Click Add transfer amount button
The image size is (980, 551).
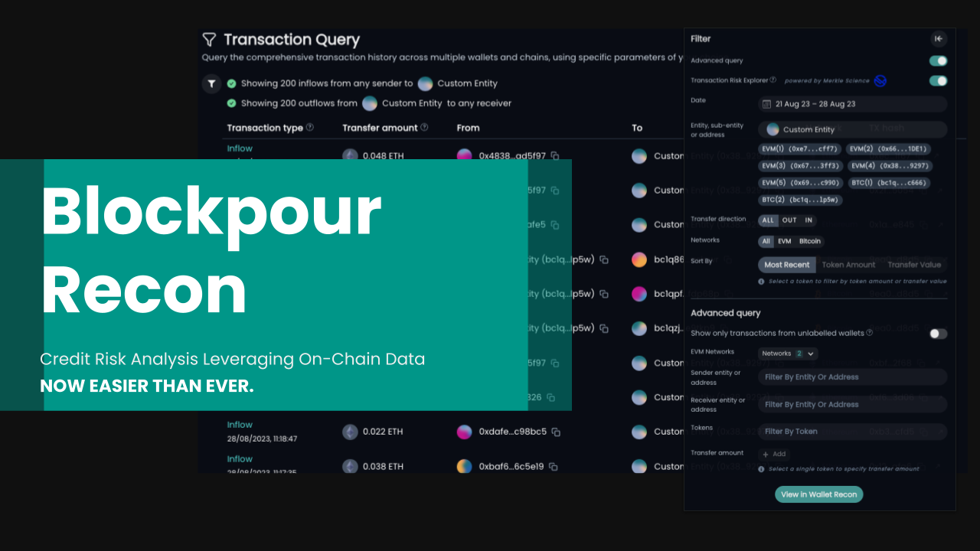(x=773, y=454)
